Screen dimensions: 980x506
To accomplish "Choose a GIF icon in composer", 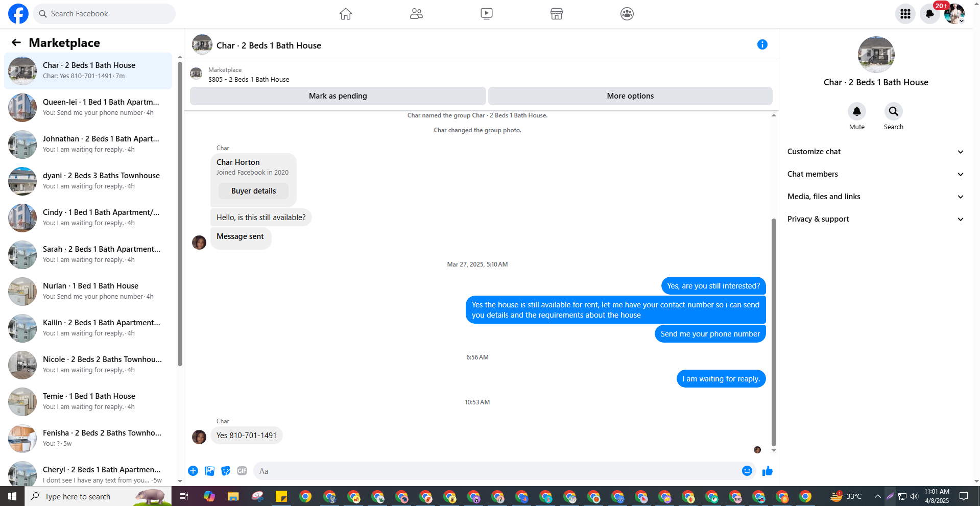I will pyautogui.click(x=242, y=471).
